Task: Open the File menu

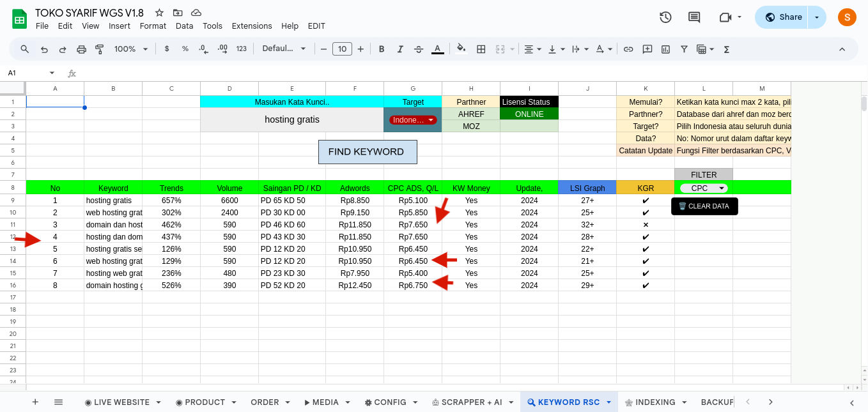Action: (x=42, y=26)
